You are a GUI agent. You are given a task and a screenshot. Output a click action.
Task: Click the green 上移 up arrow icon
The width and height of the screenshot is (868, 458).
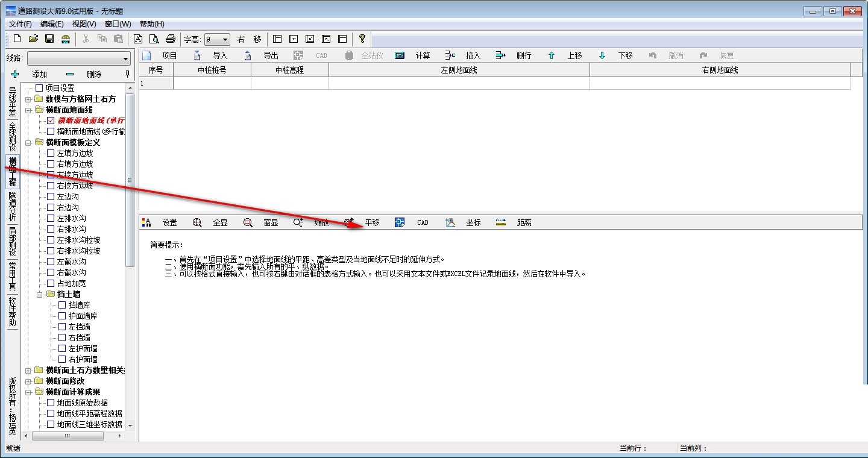[x=552, y=55]
